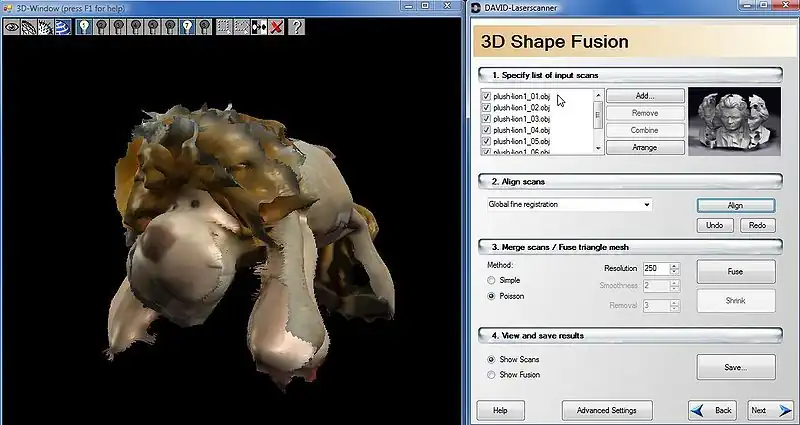Click the blue spiral icon in toolbar
The width and height of the screenshot is (800, 425).
tap(64, 27)
